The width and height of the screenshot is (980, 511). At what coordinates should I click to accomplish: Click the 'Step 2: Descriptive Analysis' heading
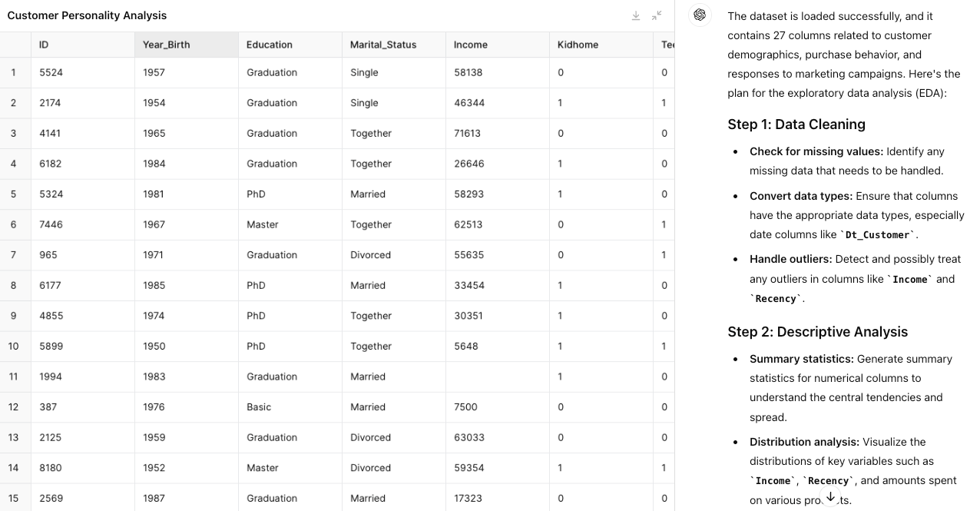817,332
